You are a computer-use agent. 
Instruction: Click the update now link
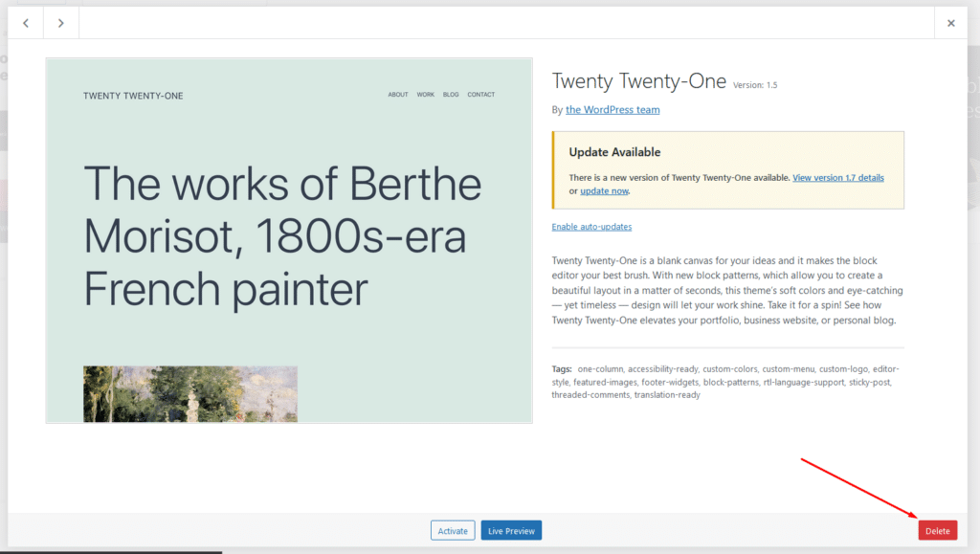coord(604,191)
